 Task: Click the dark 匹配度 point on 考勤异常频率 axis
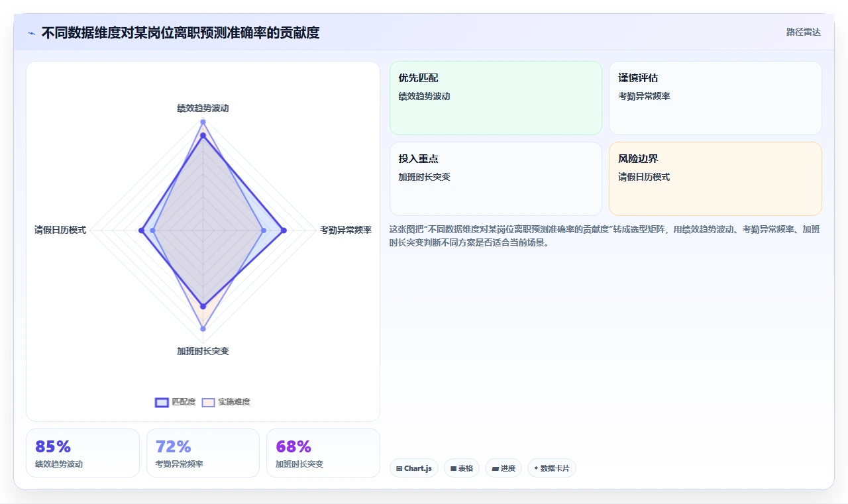point(284,230)
